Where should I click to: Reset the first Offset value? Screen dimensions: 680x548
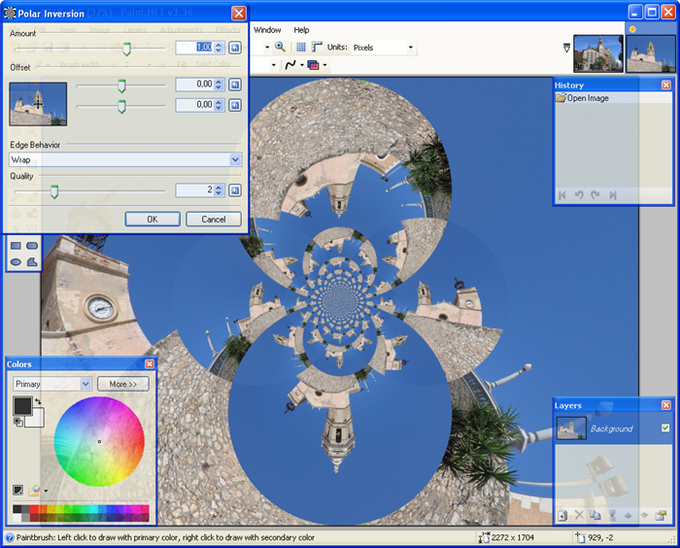coord(235,85)
